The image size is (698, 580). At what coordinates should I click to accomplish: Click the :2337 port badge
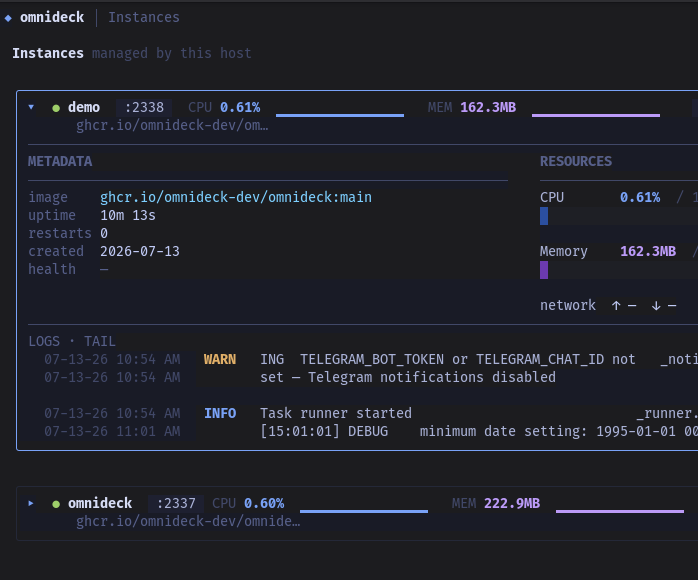(x=176, y=503)
